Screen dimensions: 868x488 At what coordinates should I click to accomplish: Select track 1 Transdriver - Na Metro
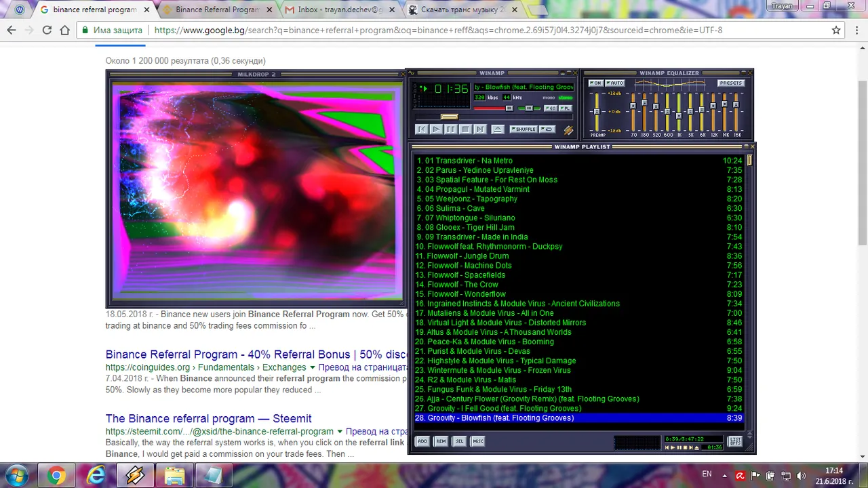pyautogui.click(x=578, y=161)
